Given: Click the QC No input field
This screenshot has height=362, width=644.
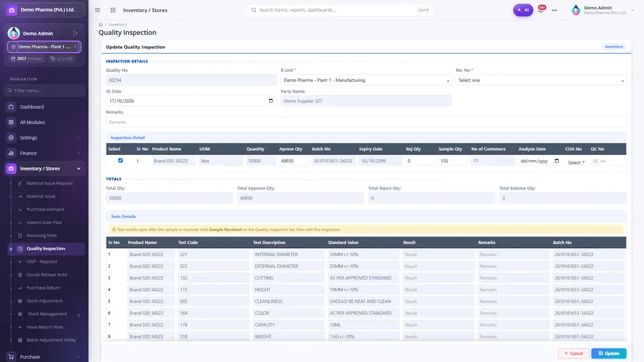Looking at the screenshot, I should pos(608,161).
